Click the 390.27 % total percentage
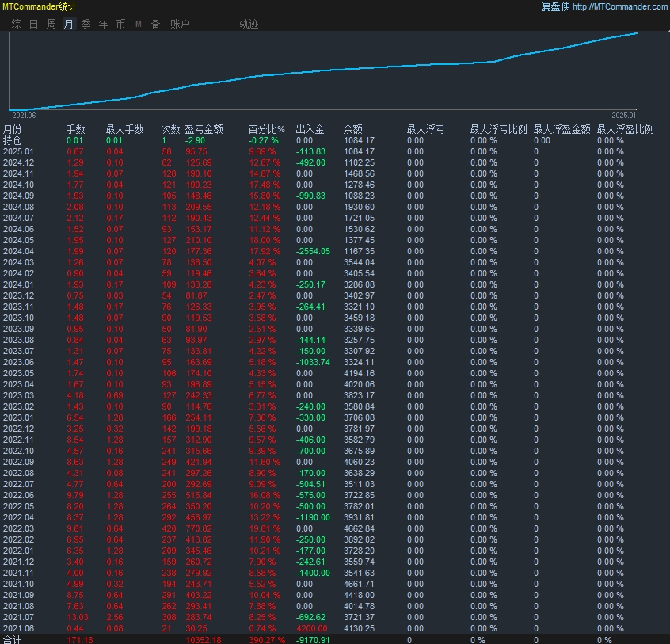670x644 pixels. point(267,640)
